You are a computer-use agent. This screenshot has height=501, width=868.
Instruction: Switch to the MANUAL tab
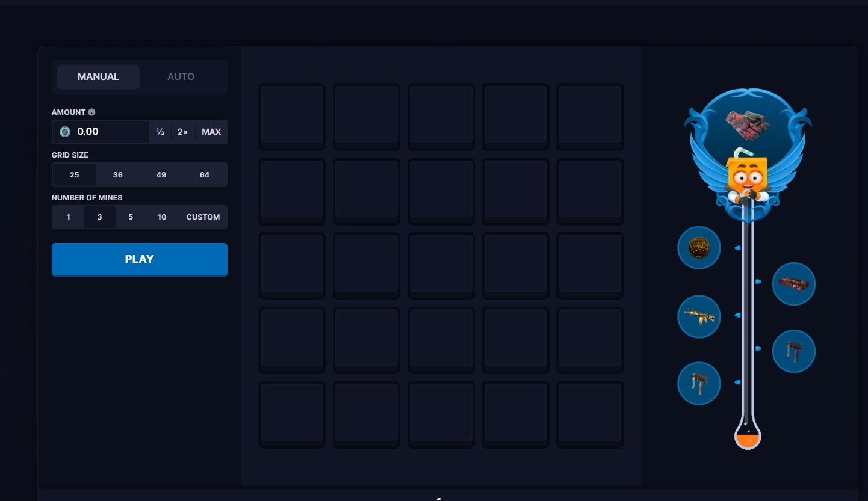(x=98, y=77)
